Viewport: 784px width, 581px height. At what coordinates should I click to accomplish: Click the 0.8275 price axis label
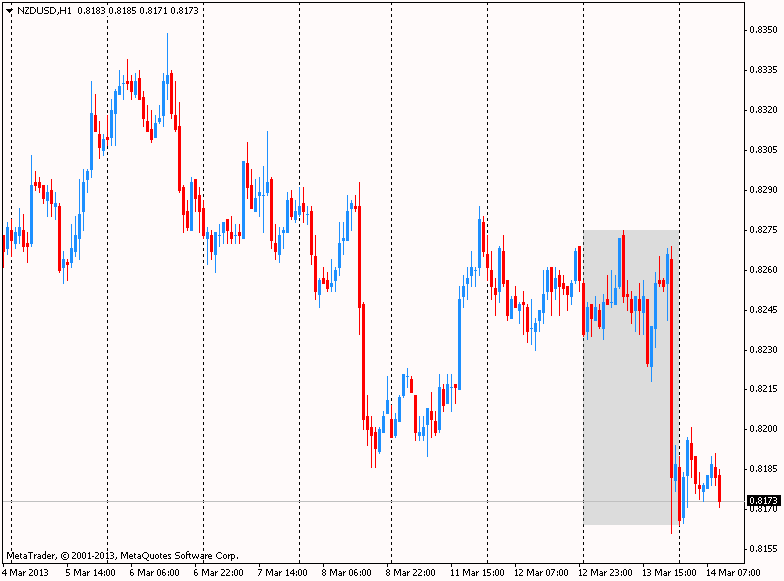(x=763, y=230)
